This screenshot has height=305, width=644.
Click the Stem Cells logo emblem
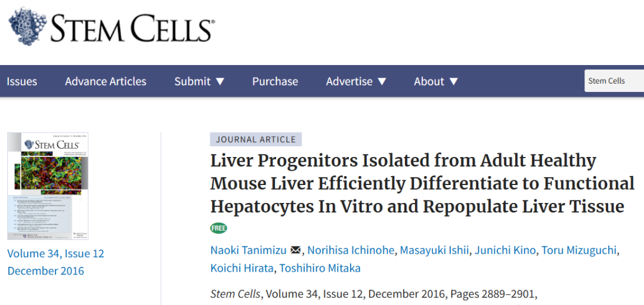pyautogui.click(x=27, y=26)
